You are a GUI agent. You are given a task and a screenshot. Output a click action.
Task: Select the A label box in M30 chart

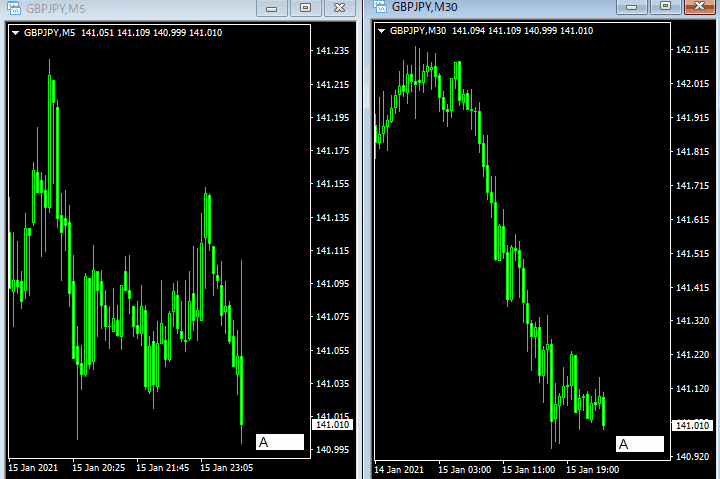click(x=640, y=444)
